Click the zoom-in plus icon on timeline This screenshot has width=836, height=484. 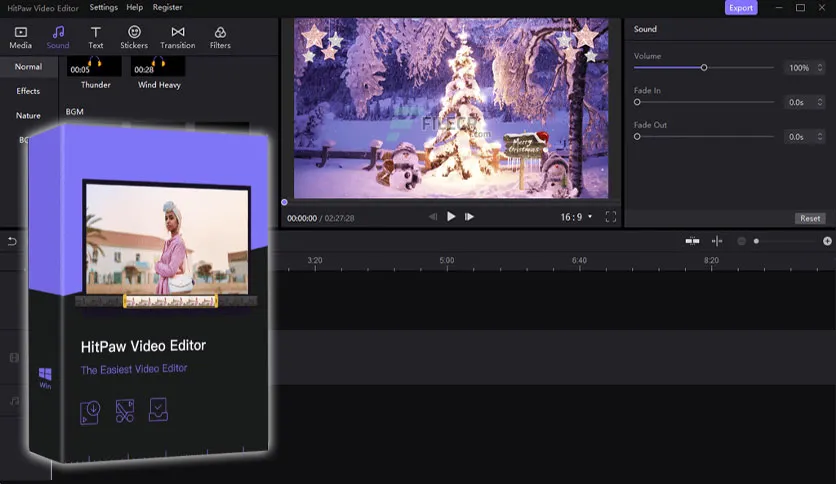[x=827, y=241]
